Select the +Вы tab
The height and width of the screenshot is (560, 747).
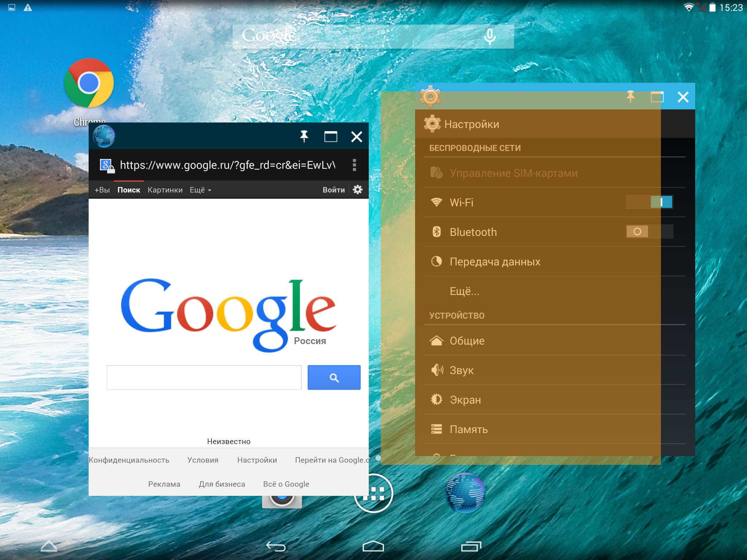click(102, 190)
